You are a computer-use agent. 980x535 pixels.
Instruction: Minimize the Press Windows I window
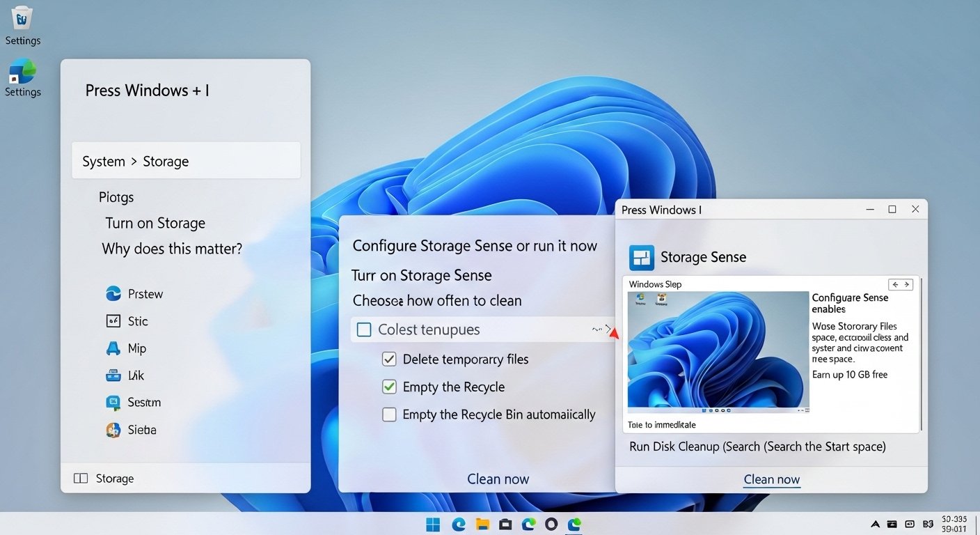(870, 209)
